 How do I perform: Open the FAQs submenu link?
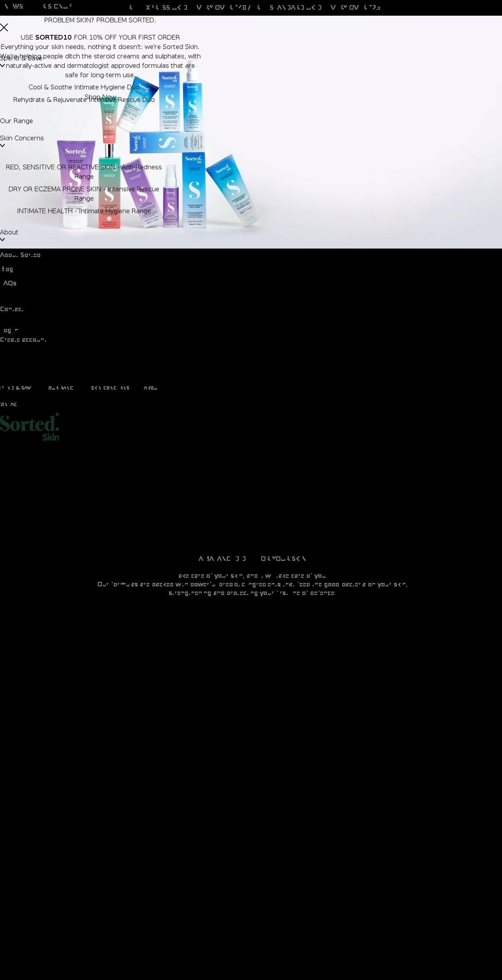[9, 283]
